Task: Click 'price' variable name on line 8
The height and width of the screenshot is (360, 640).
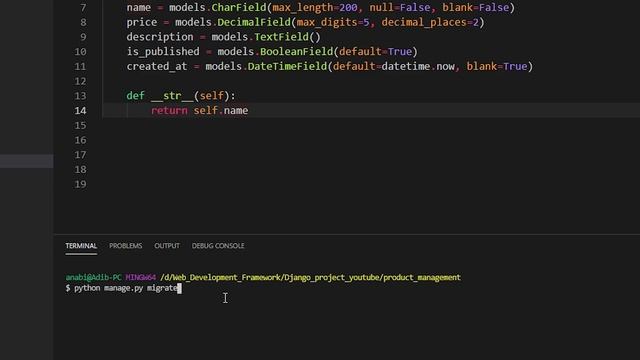Action: (x=142, y=22)
